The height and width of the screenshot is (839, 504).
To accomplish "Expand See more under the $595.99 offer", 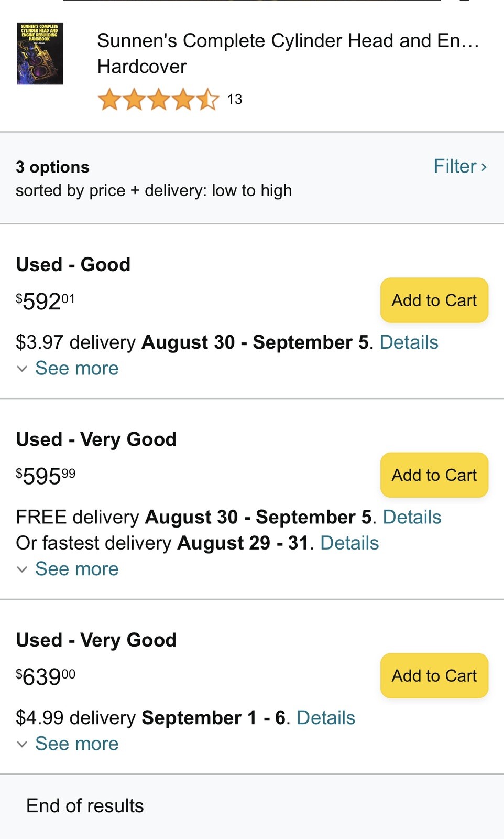I will (x=76, y=569).
